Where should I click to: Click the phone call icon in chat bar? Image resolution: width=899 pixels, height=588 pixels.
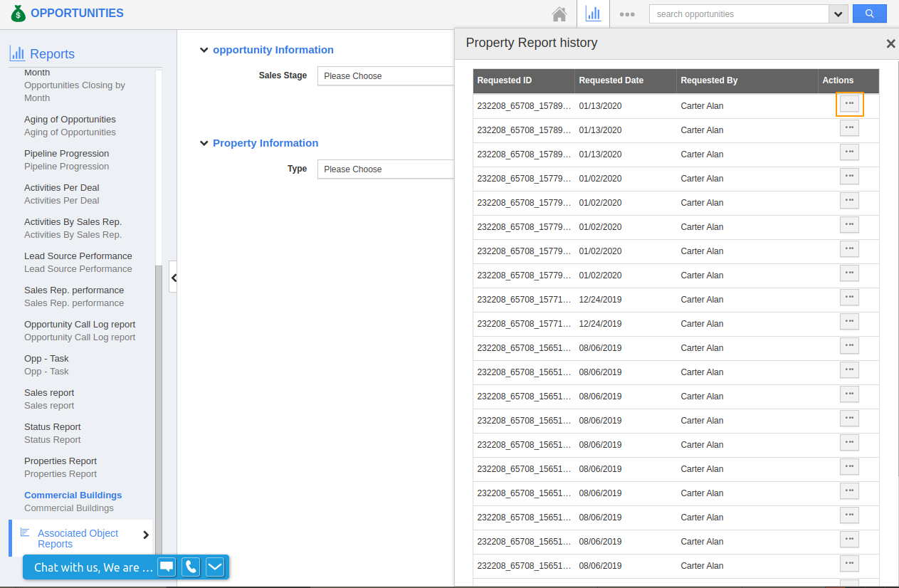[x=191, y=567]
